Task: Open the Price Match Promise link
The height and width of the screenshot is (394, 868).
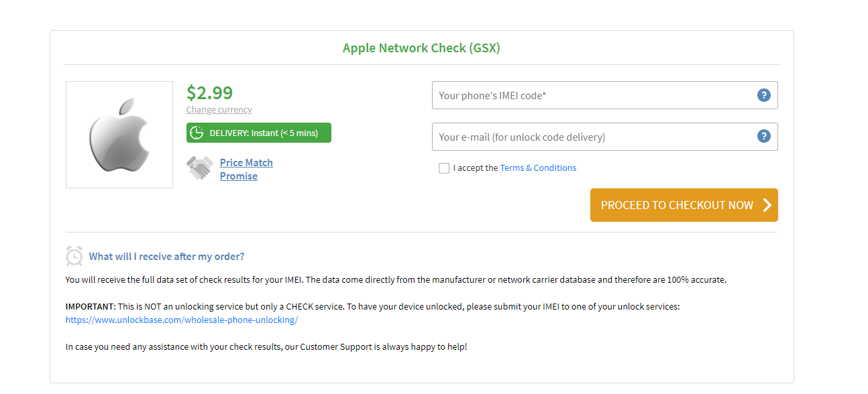Action: pyautogui.click(x=246, y=170)
